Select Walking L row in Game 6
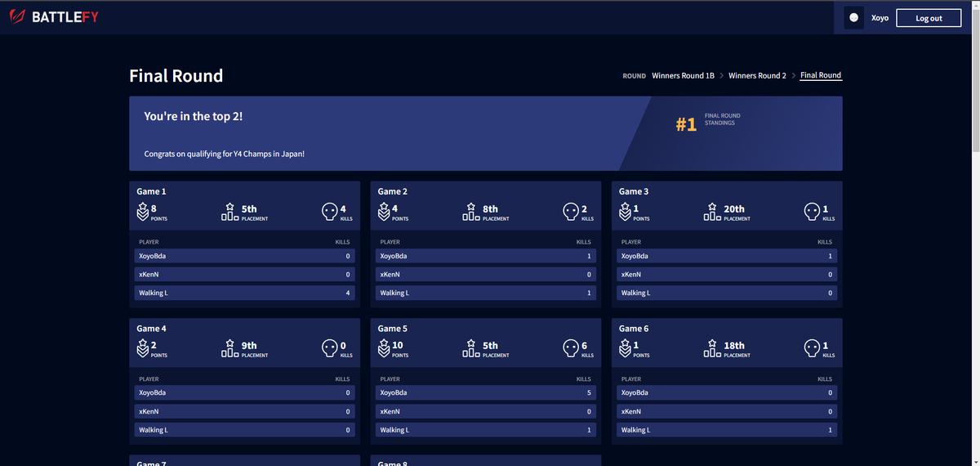980x466 pixels. coord(727,430)
